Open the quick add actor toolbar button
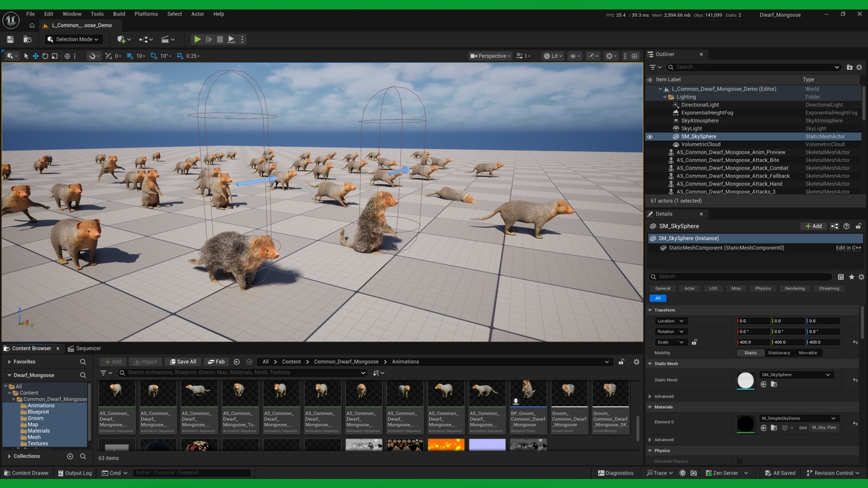868x488 pixels. [123, 39]
